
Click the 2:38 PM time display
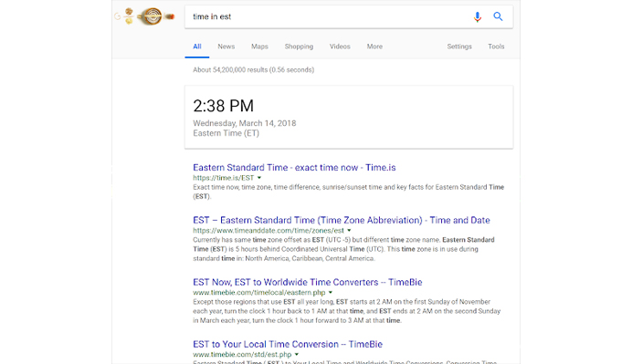(x=223, y=106)
